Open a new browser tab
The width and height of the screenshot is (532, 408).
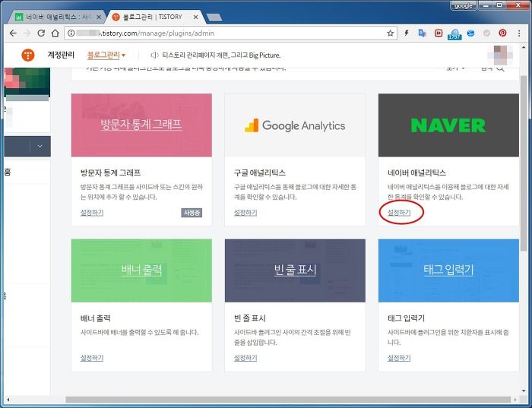[214, 17]
